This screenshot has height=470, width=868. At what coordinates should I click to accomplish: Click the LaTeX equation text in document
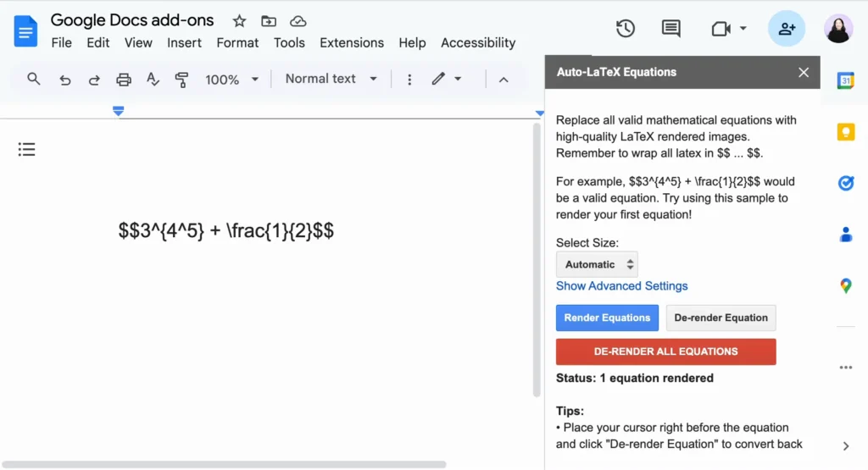(225, 230)
